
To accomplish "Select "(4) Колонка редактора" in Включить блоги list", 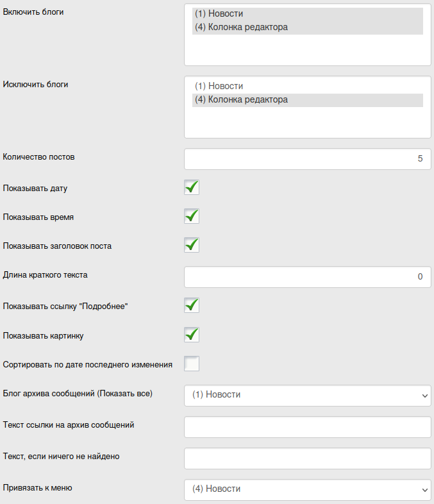I will [x=241, y=28].
